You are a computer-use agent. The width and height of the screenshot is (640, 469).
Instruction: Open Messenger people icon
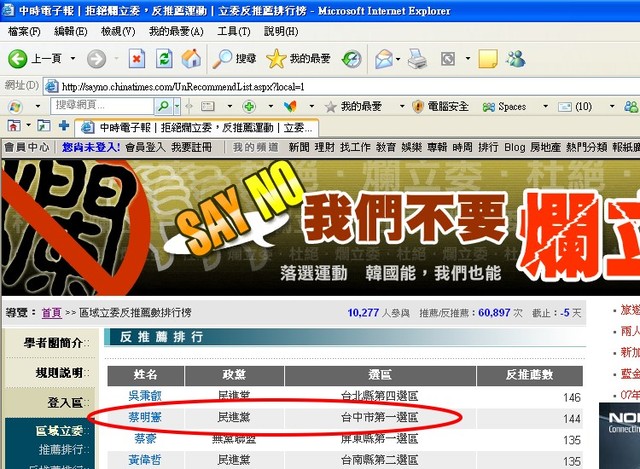pyautogui.click(x=516, y=59)
